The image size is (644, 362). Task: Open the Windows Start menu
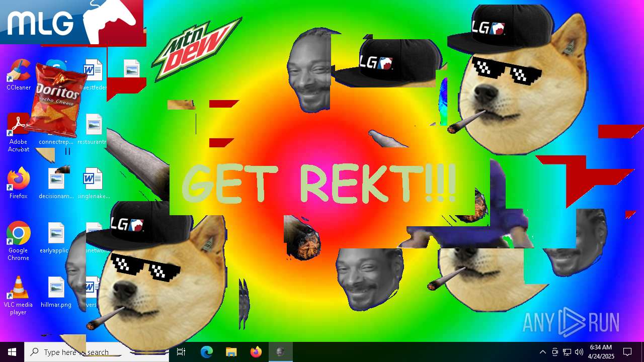coord(12,352)
